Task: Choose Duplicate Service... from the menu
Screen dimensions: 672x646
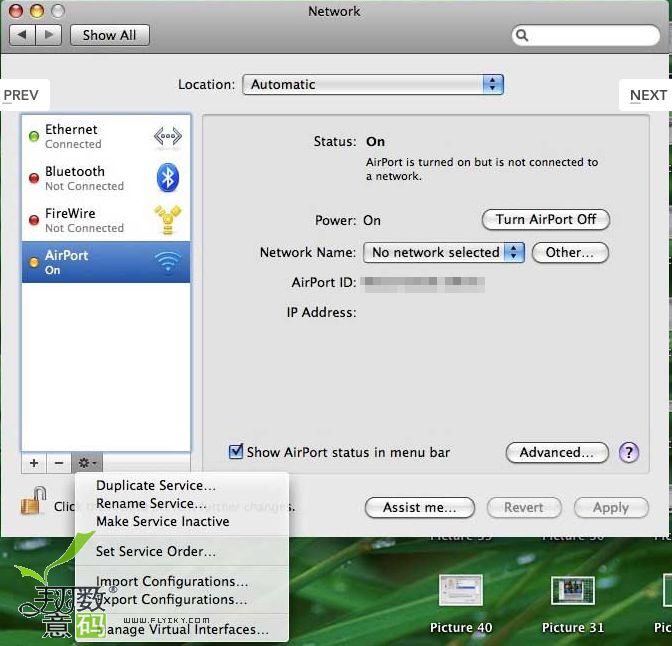Action: 182,485
